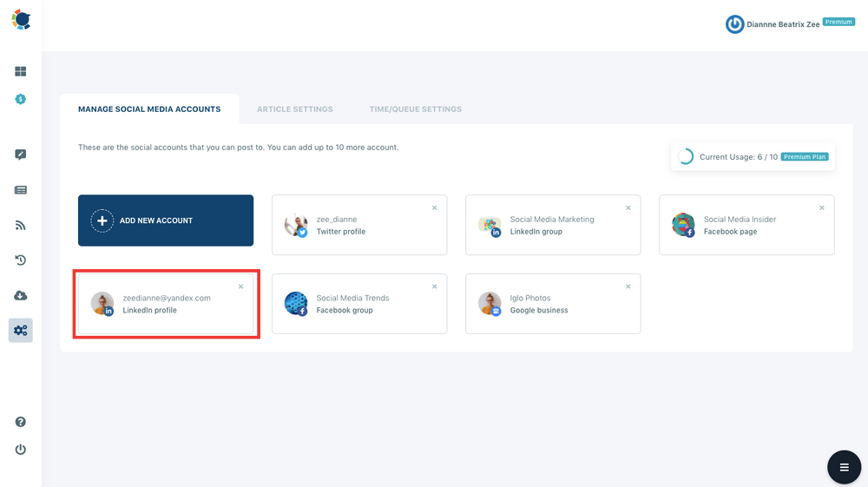Viewport: 868px width, 487px height.
Task: Click the "Facebook group" label
Action: pos(345,311)
